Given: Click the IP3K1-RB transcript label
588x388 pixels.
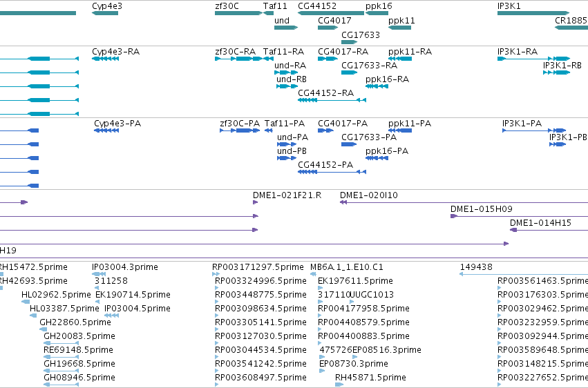Looking at the screenshot, I should pos(562,66).
